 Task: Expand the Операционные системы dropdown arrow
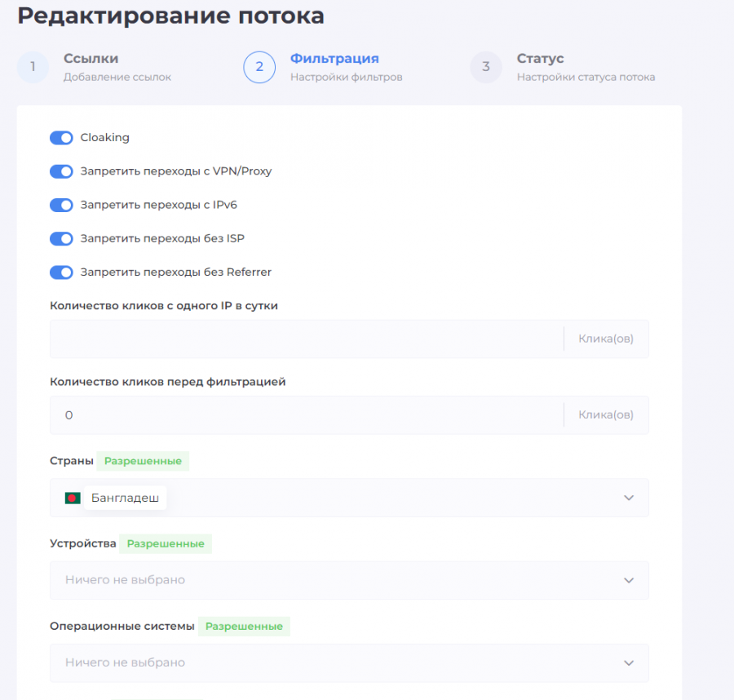point(629,663)
